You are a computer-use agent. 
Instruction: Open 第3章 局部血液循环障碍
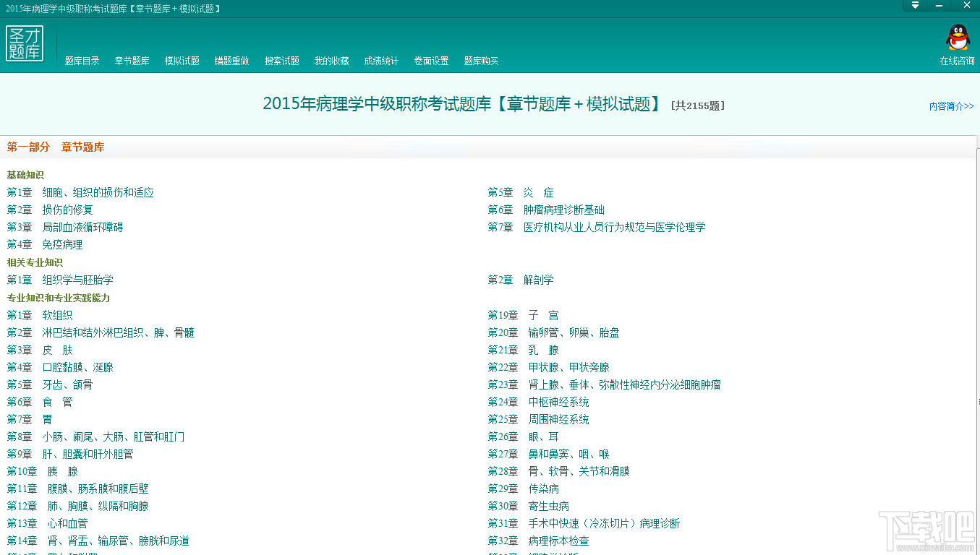[65, 227]
